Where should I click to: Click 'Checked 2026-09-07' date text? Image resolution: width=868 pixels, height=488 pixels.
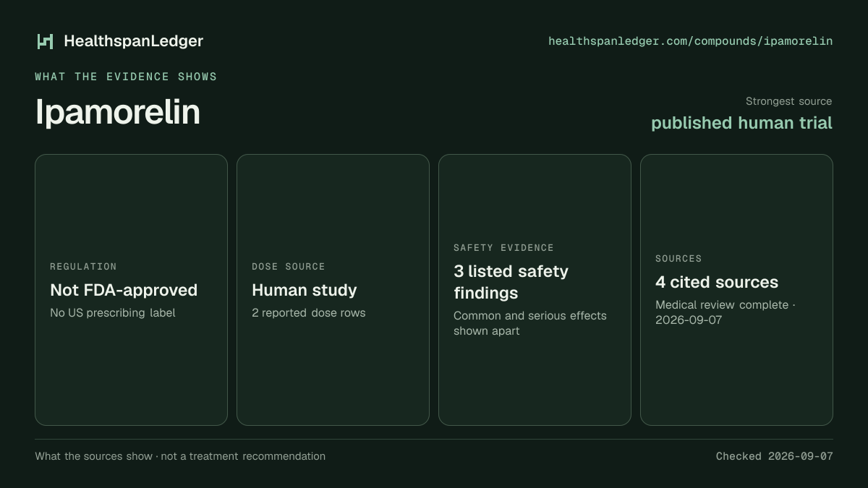point(775,456)
